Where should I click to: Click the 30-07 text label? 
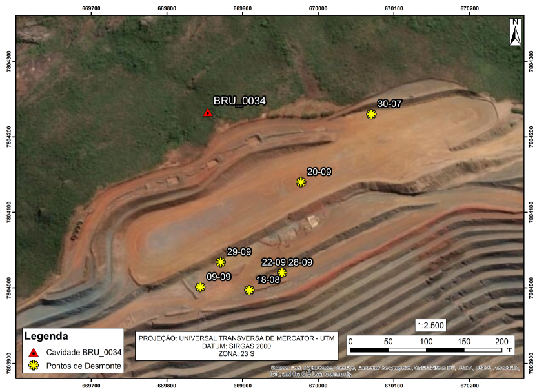(x=390, y=104)
